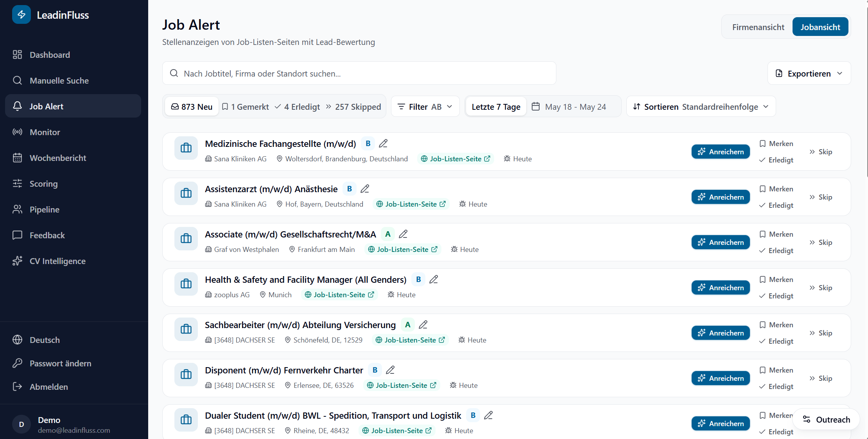Skip the Sachbearbeiter Versicherung job
This screenshot has height=439, width=868.
tap(821, 333)
